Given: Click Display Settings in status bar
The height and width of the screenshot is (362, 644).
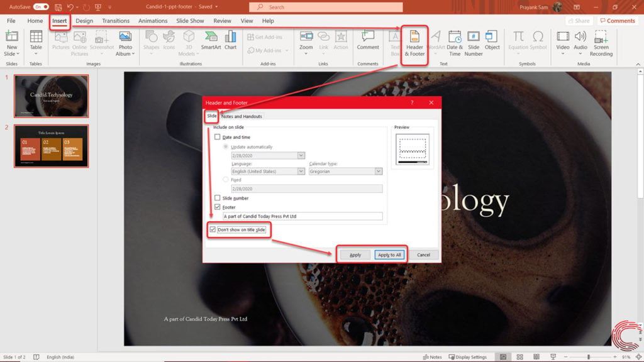Looking at the screenshot, I should click(467, 357).
